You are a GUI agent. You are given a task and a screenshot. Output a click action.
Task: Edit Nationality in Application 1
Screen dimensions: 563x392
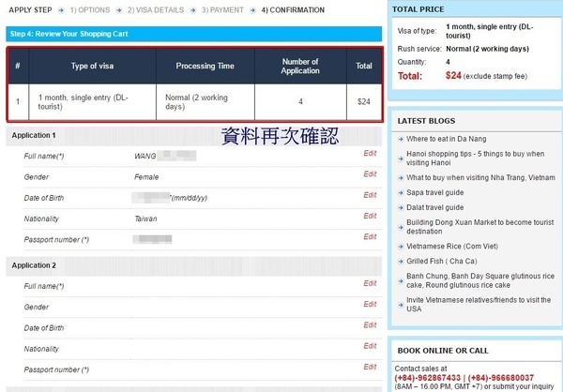(370, 217)
